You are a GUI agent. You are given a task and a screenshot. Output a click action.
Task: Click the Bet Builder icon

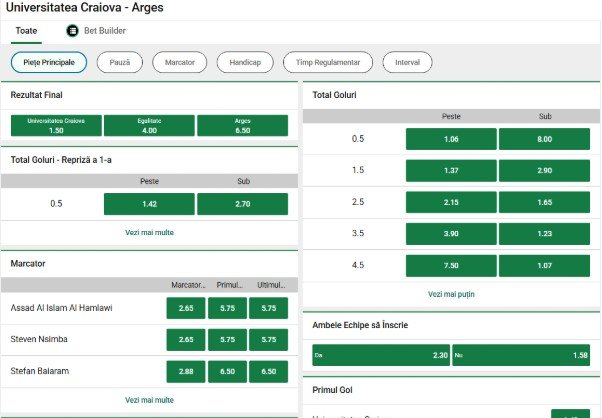click(73, 31)
